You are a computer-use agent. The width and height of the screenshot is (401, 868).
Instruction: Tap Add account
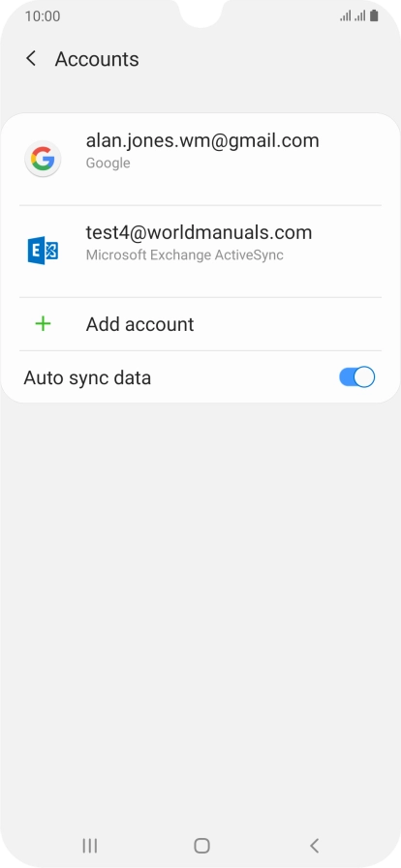click(200, 324)
